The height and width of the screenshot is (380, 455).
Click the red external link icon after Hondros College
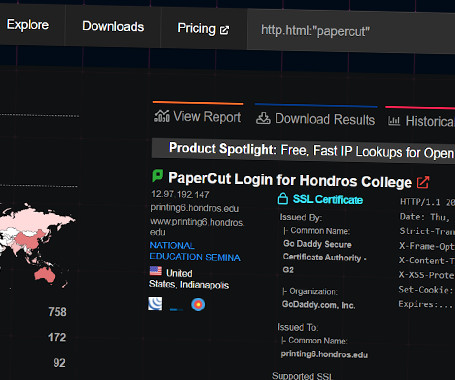tap(423, 182)
